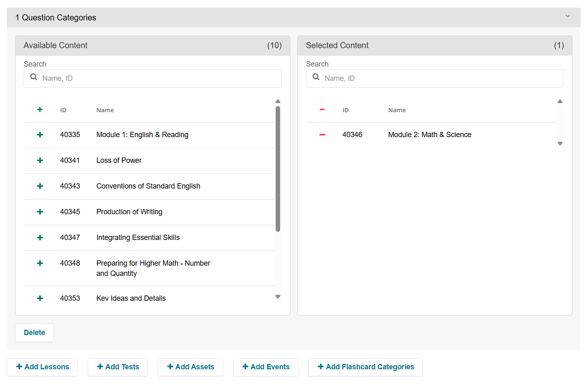Collapse the Question Categories section chevron

click(x=568, y=16)
